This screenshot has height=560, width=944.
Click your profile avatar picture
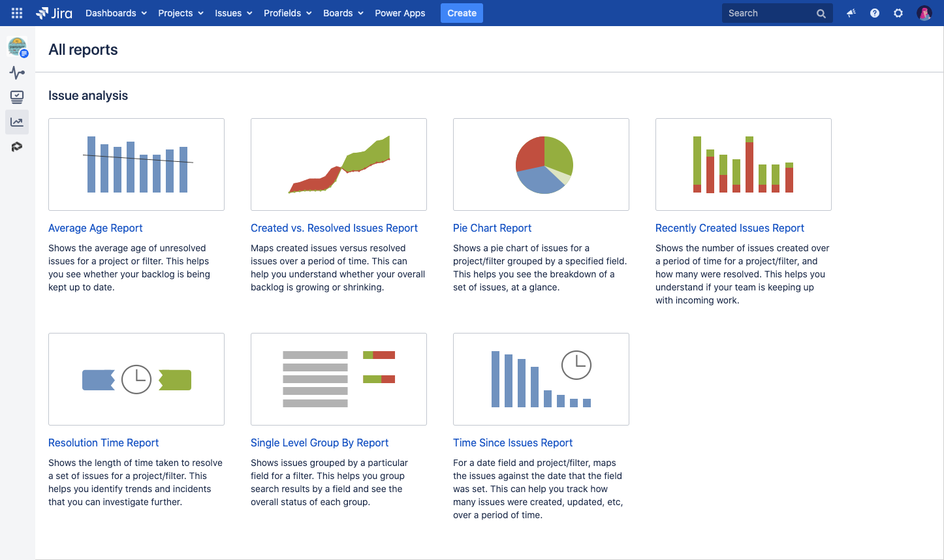click(x=923, y=12)
